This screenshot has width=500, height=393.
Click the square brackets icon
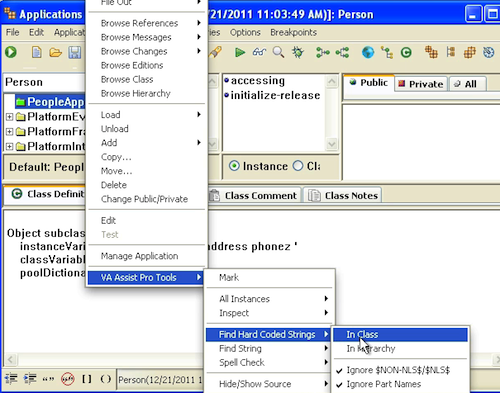click(87, 379)
